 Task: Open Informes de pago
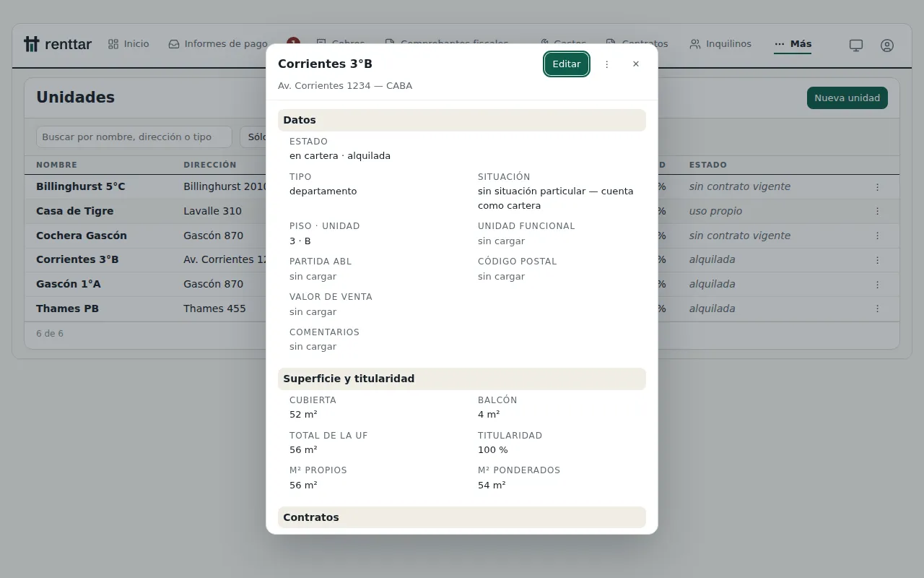[x=218, y=44]
